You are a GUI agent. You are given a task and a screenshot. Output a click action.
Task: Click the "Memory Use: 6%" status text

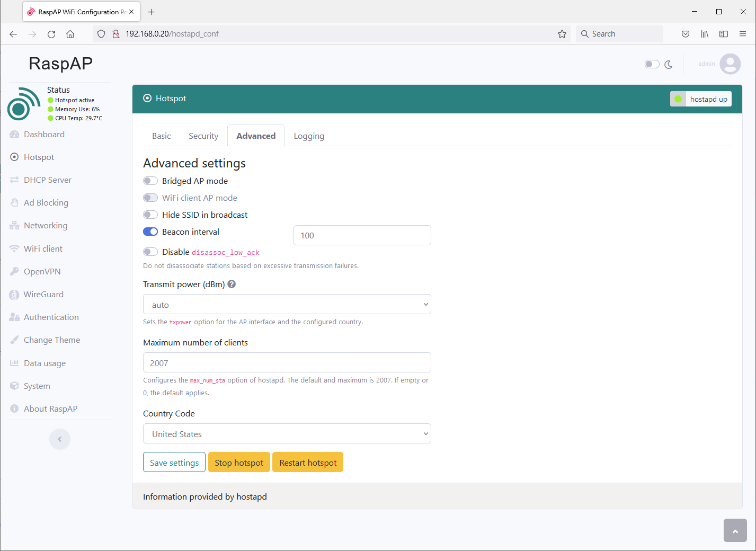click(x=77, y=109)
